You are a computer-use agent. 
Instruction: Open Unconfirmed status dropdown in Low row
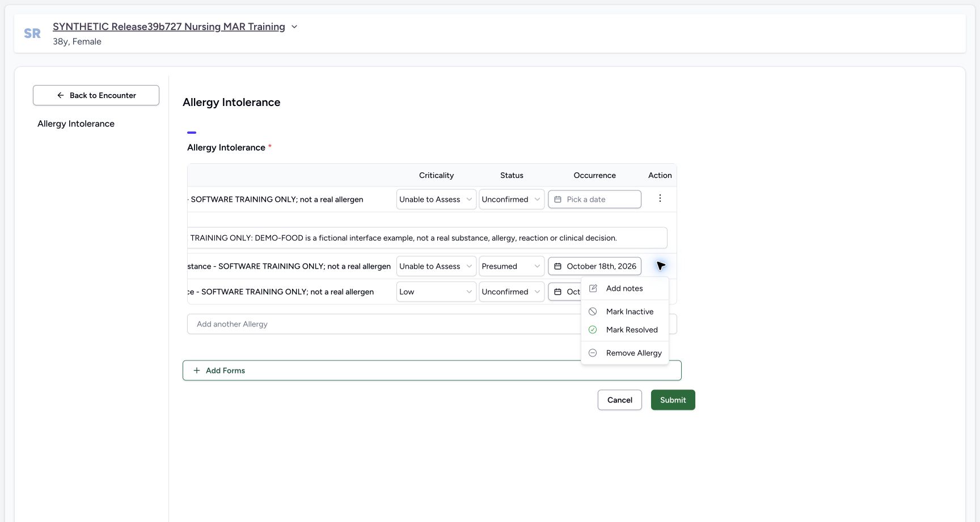tap(512, 292)
